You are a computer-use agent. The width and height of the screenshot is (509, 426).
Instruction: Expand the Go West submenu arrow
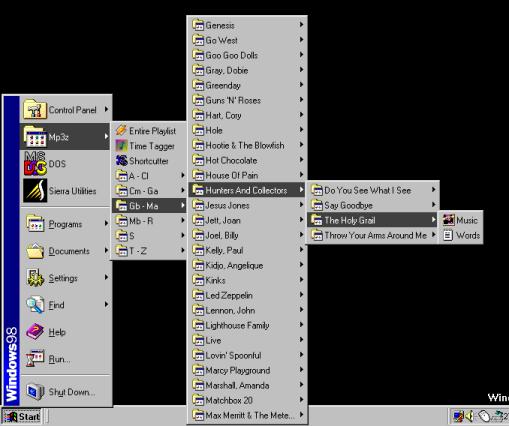tap(301, 40)
